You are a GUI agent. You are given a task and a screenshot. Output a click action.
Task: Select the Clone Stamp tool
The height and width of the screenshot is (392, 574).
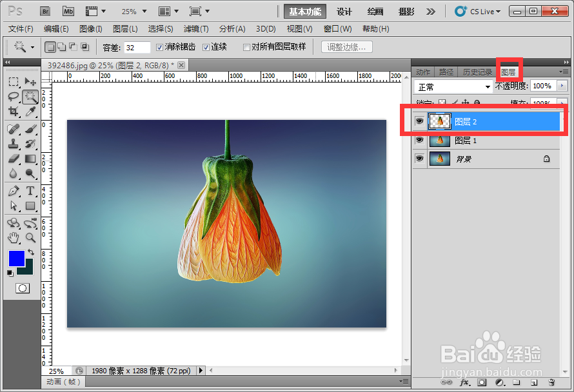click(x=14, y=144)
